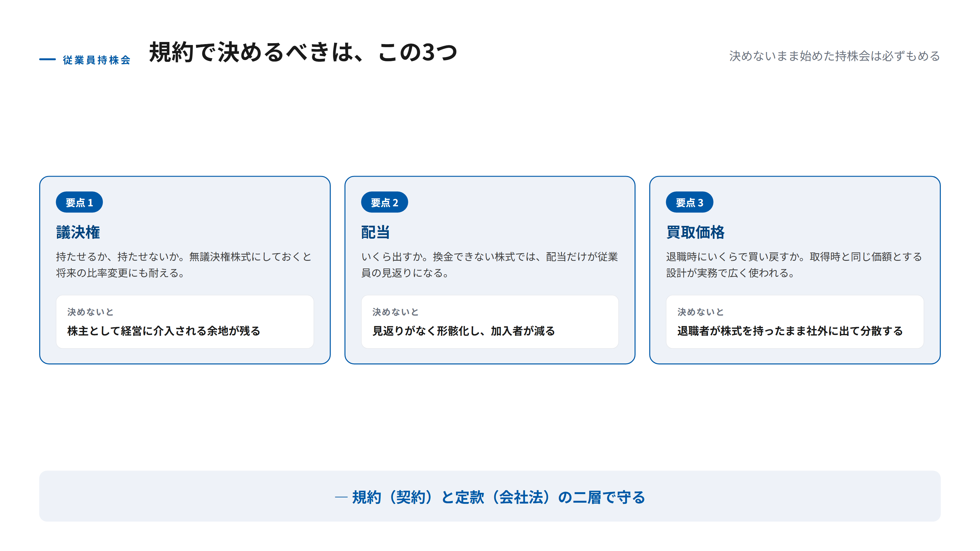The height and width of the screenshot is (551, 980).
Task: Click the 要点 2 badge
Action: (x=384, y=202)
